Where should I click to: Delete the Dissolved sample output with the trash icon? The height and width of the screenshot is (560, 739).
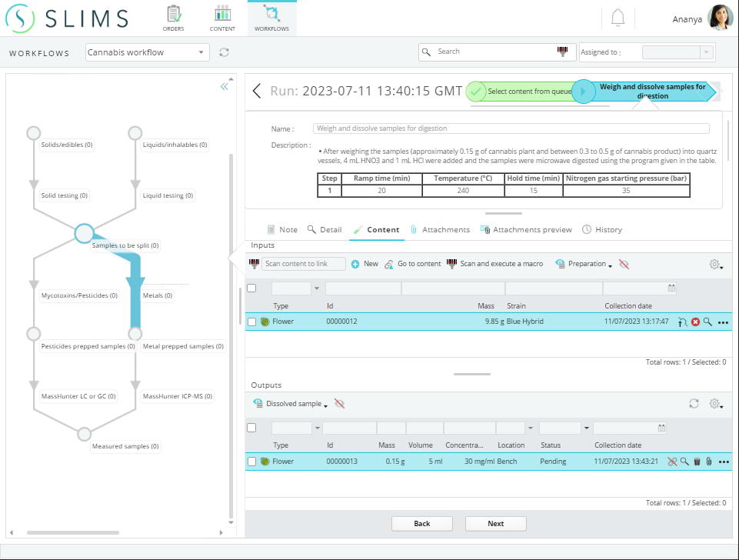(x=696, y=462)
